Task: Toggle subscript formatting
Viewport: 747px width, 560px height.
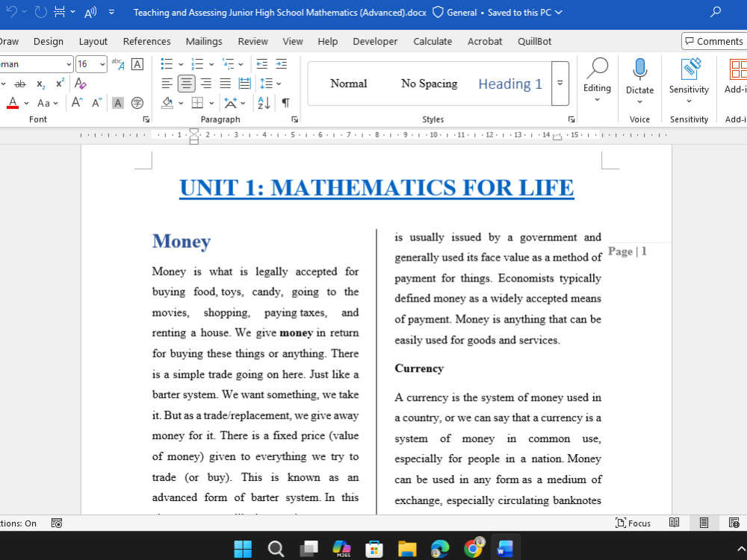Action: click(41, 84)
